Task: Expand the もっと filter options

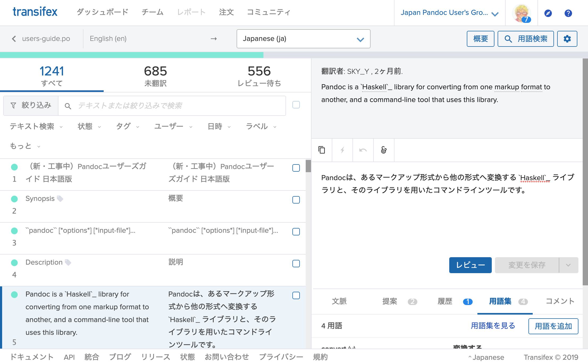Action: point(25,146)
